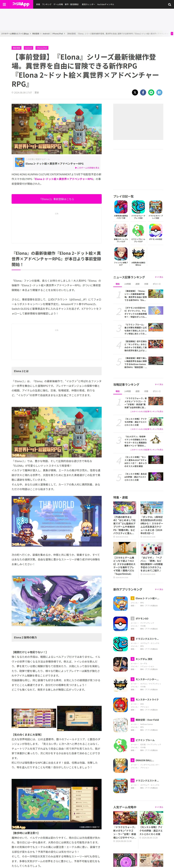
Task: Open 大塚角満の超熟血パズドラ部 play diary icon
Action: (x=121, y=207)
